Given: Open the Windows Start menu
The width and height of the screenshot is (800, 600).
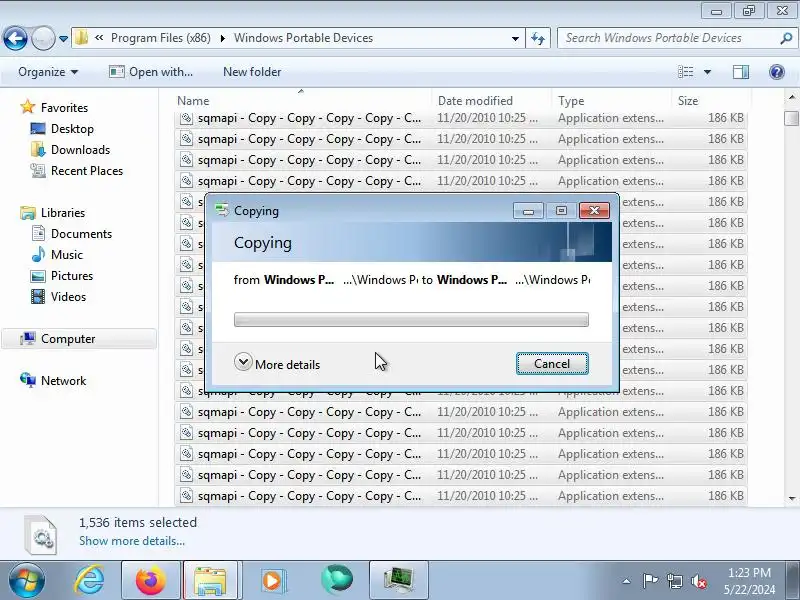Looking at the screenshot, I should (x=27, y=580).
